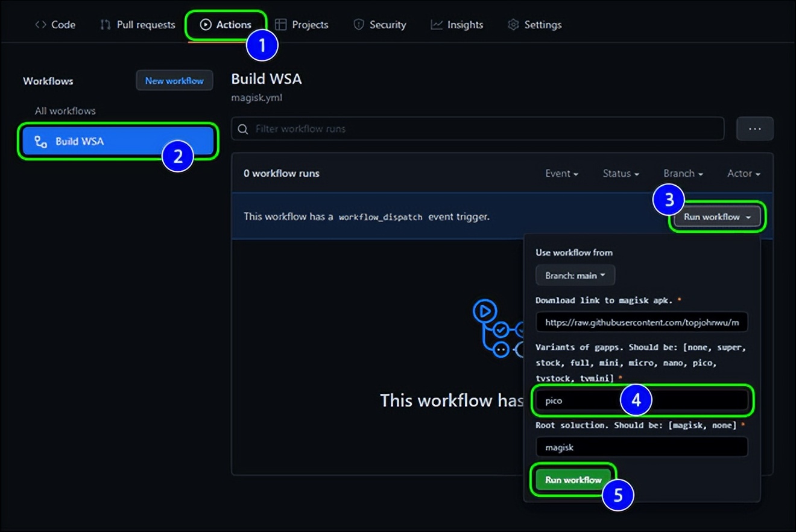Image resolution: width=796 pixels, height=532 pixels.
Task: Click the Pull requests icon
Action: click(x=106, y=25)
